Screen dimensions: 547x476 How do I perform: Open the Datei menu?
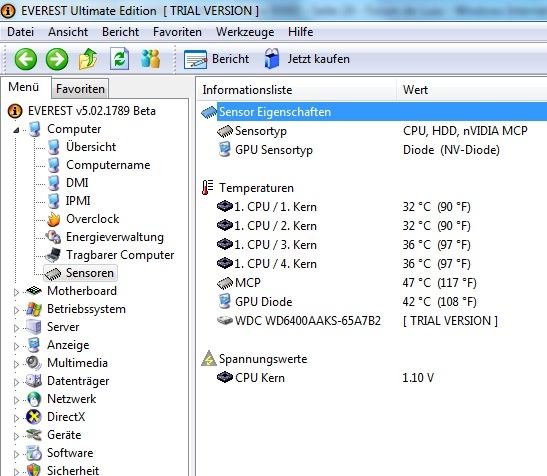[x=21, y=32]
